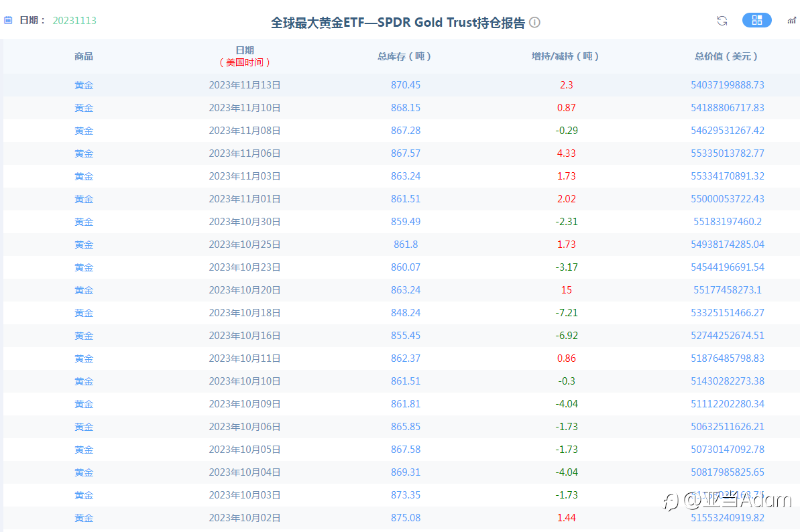Click the 总价值（美元）column header
Image resolution: width=800 pixels, height=532 pixels.
click(x=727, y=56)
